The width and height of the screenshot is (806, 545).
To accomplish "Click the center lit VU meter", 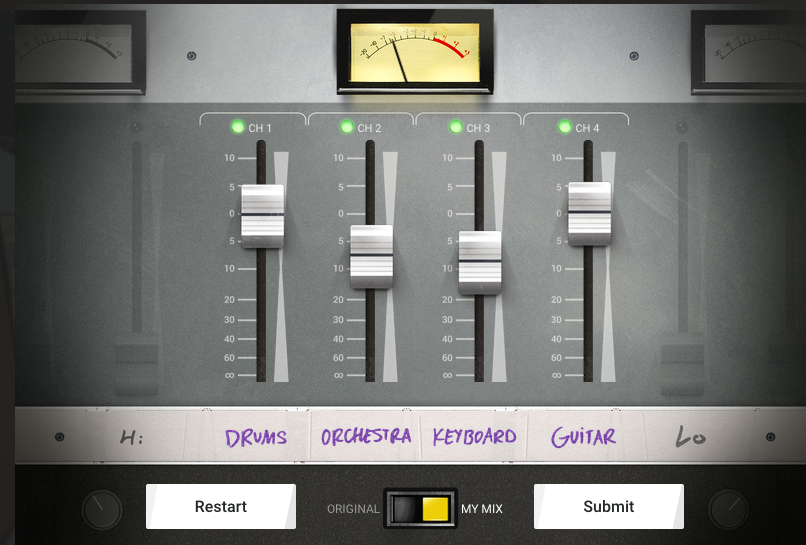I will [x=415, y=52].
